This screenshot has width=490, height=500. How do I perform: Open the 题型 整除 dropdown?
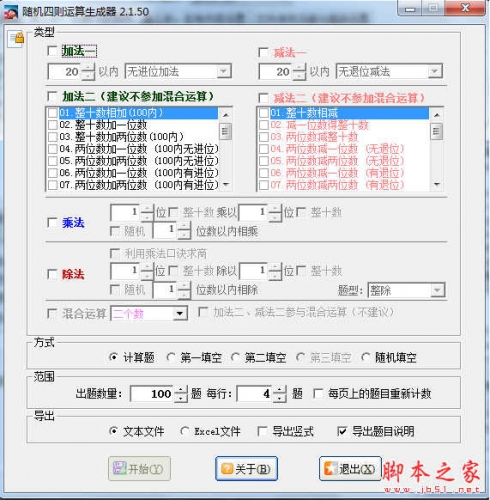point(437,290)
